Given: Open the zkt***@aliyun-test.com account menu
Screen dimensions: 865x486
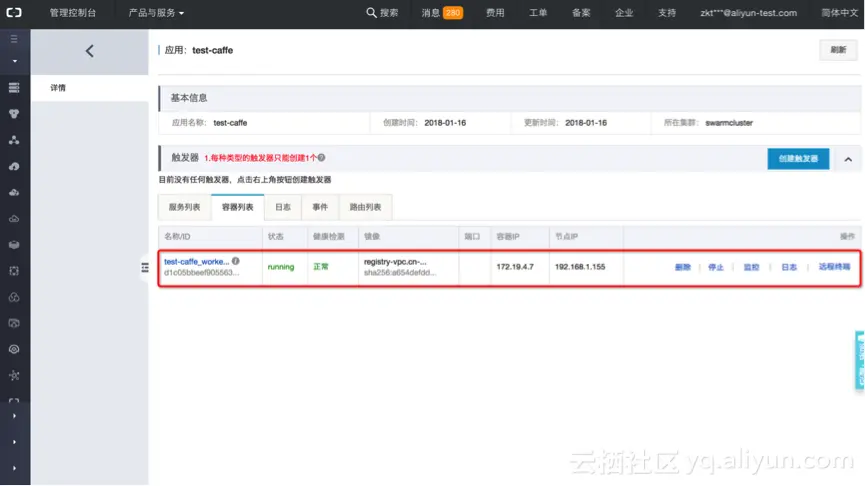Looking at the screenshot, I should 749,13.
